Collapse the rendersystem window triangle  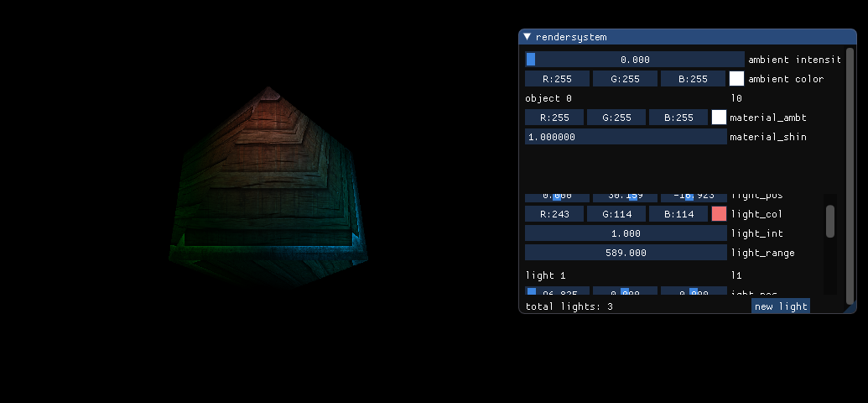pyautogui.click(x=527, y=37)
